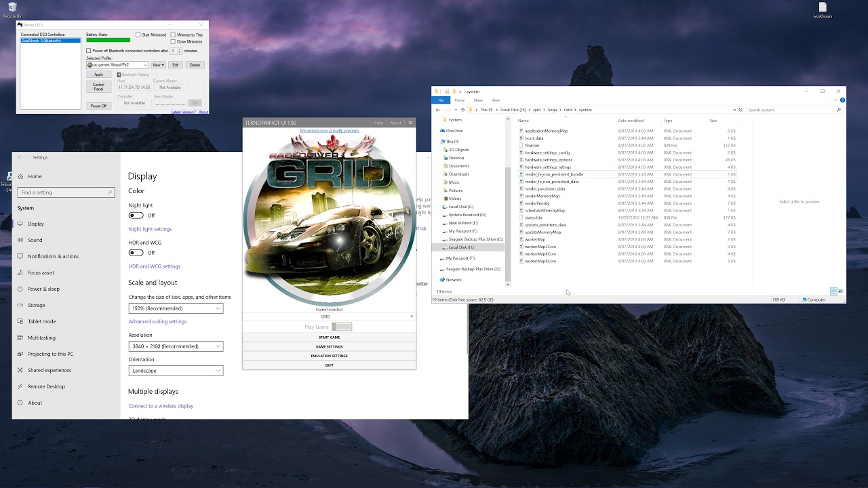Open New profile dropdown button
The image size is (868, 488).
[x=158, y=65]
